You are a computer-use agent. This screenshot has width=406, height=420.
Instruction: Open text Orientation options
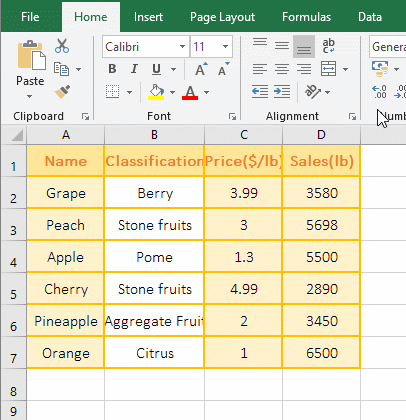point(313,92)
